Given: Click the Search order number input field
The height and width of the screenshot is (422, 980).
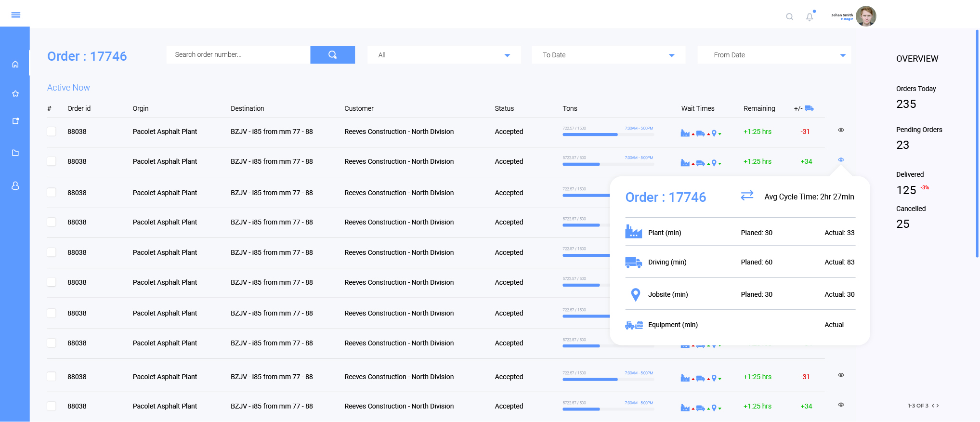Looking at the screenshot, I should click(238, 54).
